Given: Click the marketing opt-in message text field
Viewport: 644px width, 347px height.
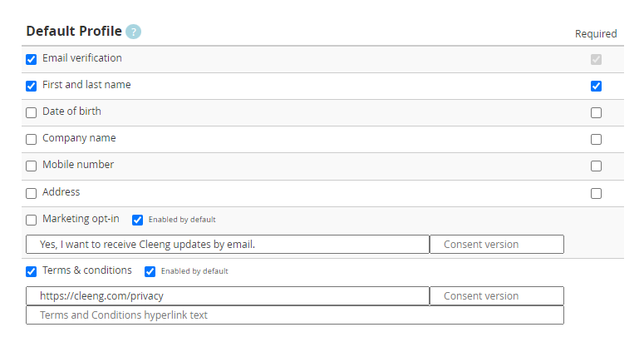Looking at the screenshot, I should coord(228,244).
